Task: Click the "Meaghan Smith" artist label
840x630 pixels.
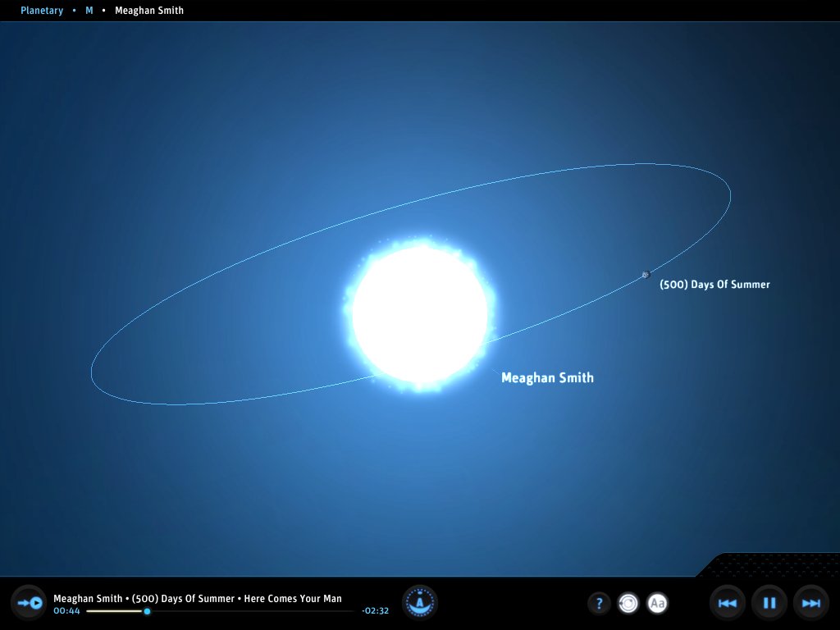Action: (547, 377)
